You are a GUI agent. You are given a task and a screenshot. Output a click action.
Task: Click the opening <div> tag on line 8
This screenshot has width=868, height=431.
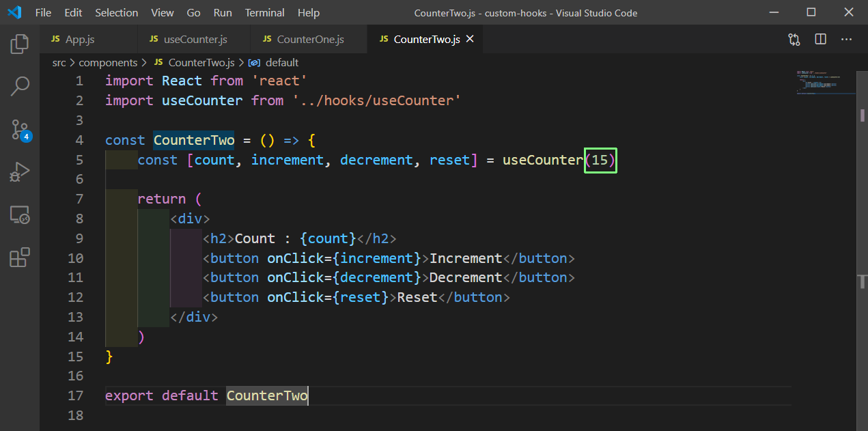pos(190,219)
